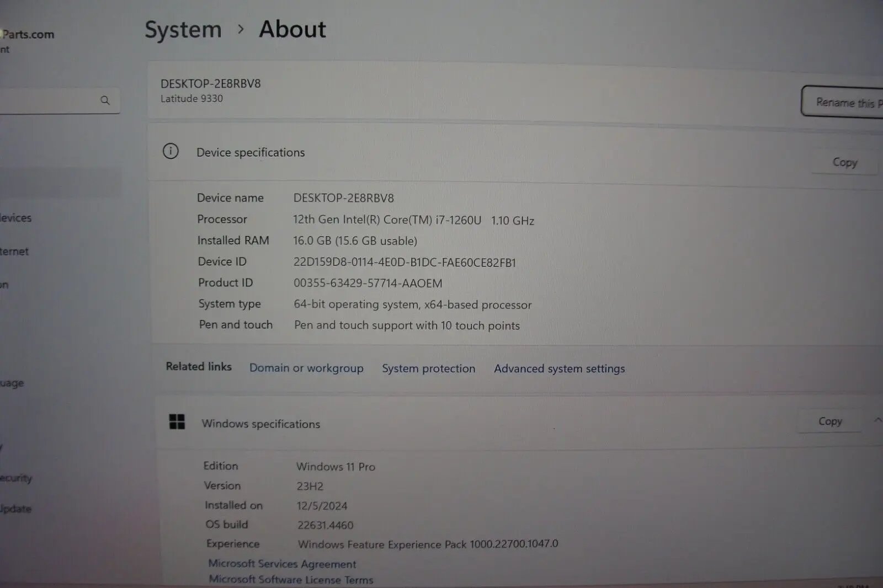Click the Windows specifications header

coord(260,424)
